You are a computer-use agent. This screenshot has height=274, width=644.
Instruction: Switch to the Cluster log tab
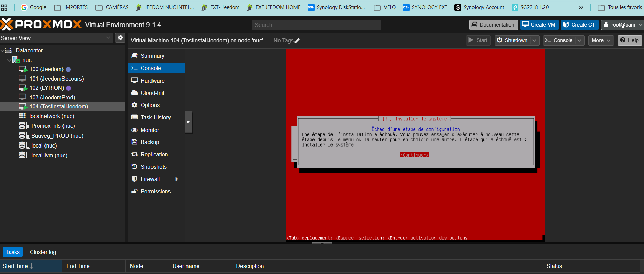point(43,252)
